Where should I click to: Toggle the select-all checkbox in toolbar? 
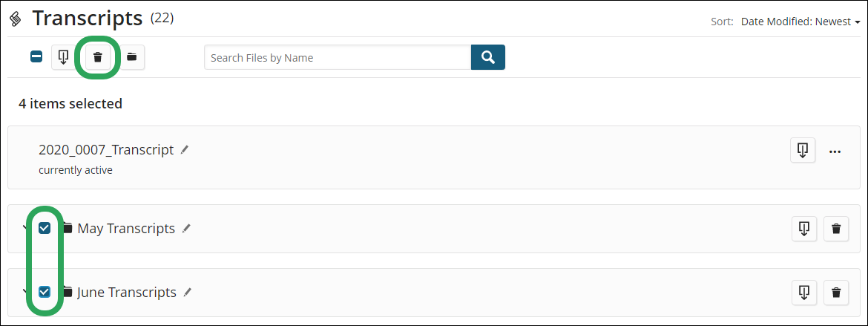pyautogui.click(x=36, y=56)
